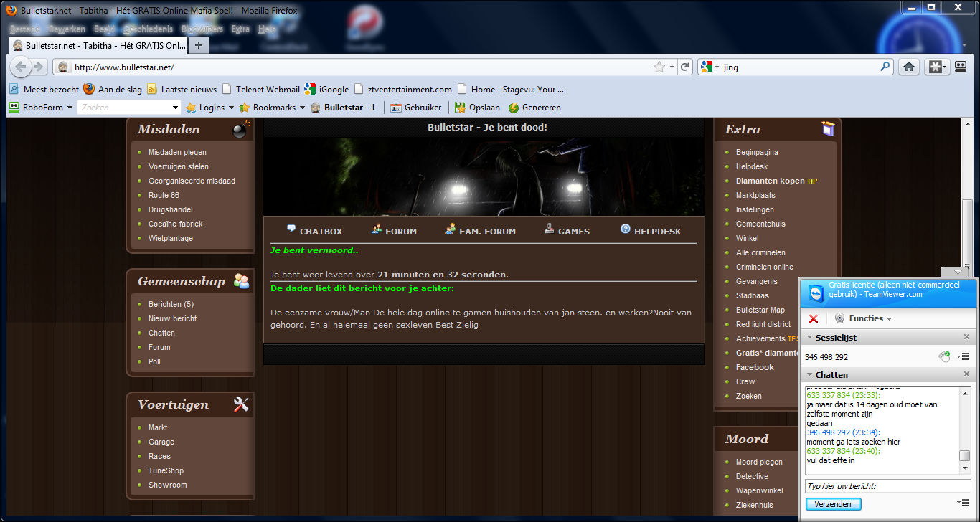This screenshot has height=522, width=980.
Task: Click the Firefox home button
Action: click(908, 67)
